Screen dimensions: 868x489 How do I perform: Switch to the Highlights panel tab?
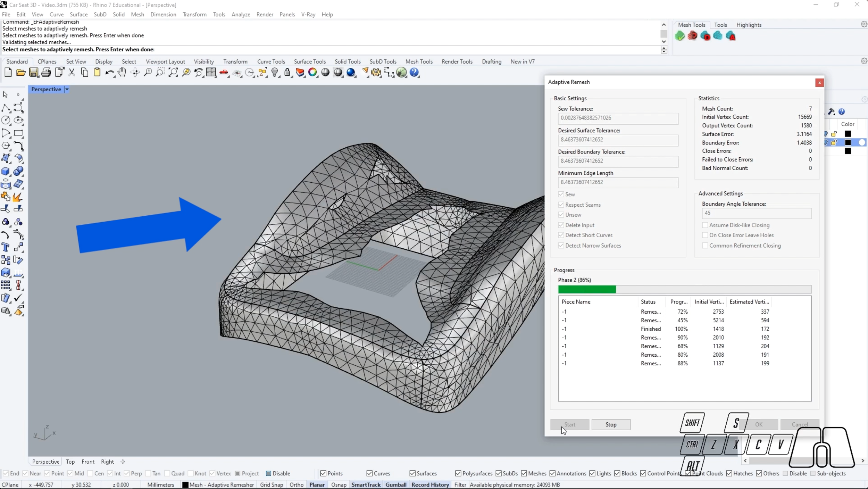tap(749, 25)
